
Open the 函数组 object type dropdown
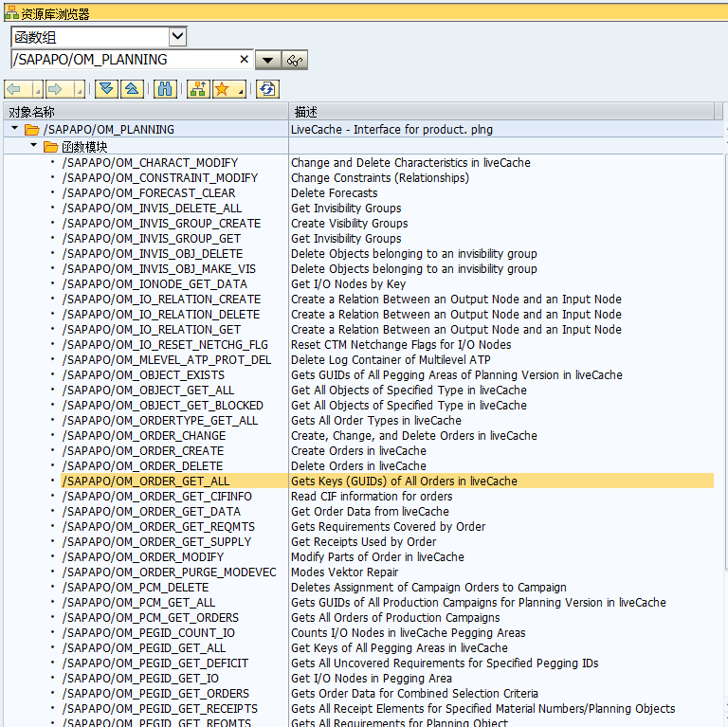(x=177, y=36)
